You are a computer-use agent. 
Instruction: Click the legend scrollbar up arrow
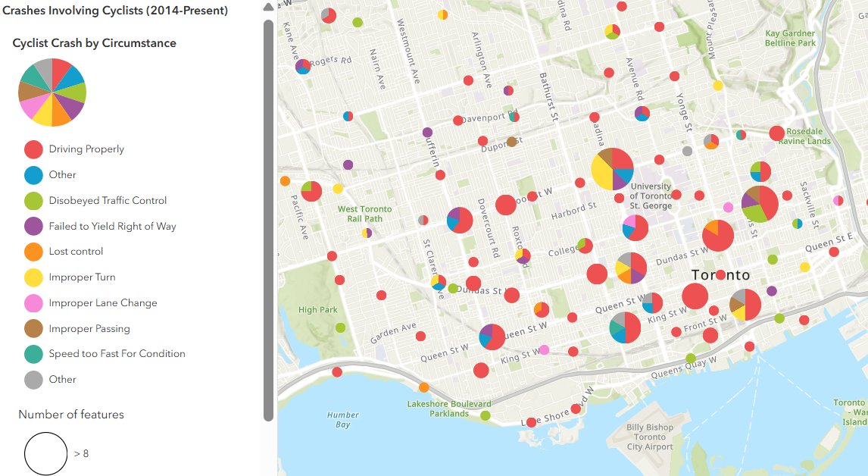tap(268, 8)
